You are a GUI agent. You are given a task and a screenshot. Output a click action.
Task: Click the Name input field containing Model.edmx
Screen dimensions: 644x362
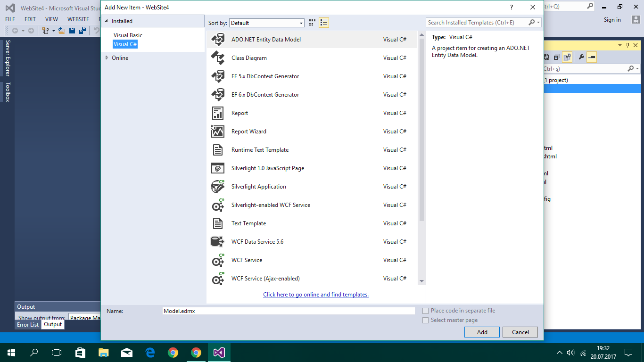(289, 311)
